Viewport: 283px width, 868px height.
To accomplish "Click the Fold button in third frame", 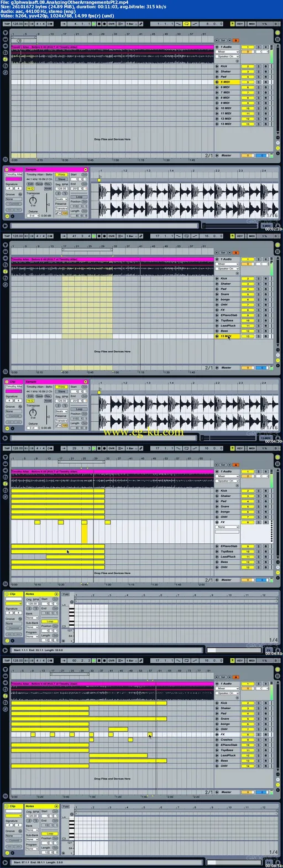I will (x=66, y=594).
